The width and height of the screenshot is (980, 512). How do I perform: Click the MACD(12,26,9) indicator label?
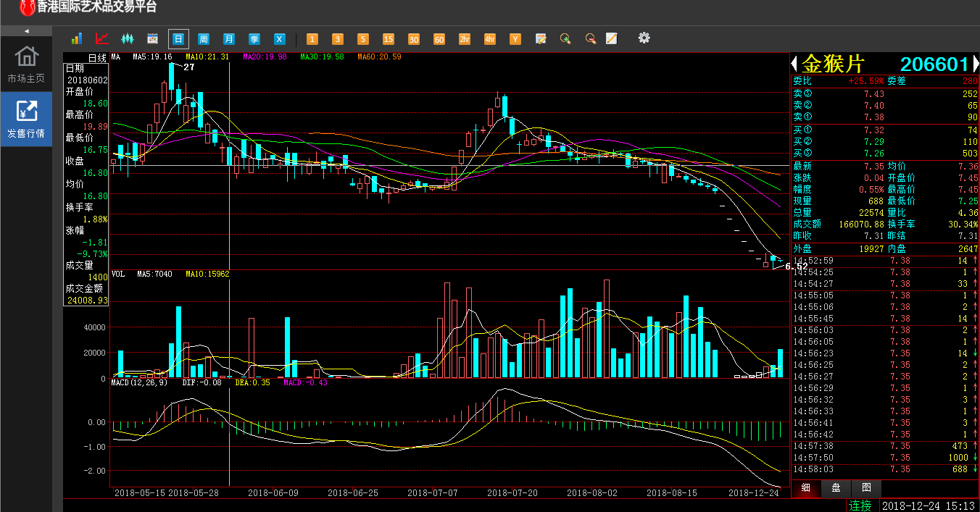[139, 382]
